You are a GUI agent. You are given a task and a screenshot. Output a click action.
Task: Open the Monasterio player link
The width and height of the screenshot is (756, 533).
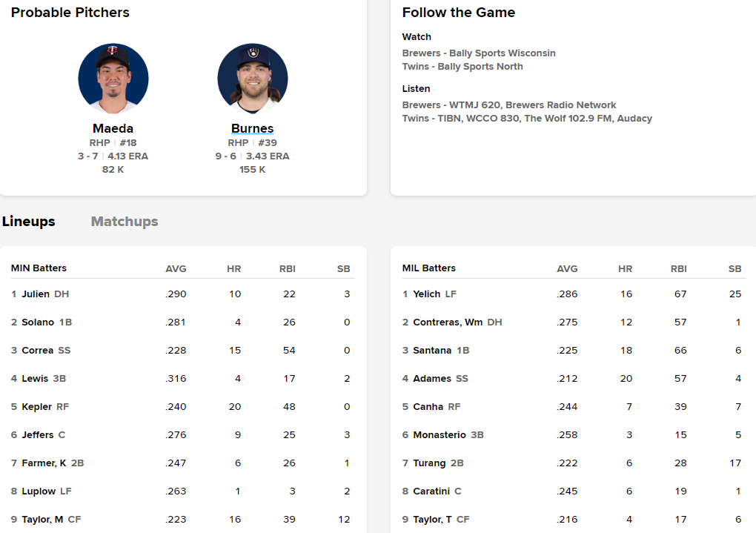tap(439, 435)
